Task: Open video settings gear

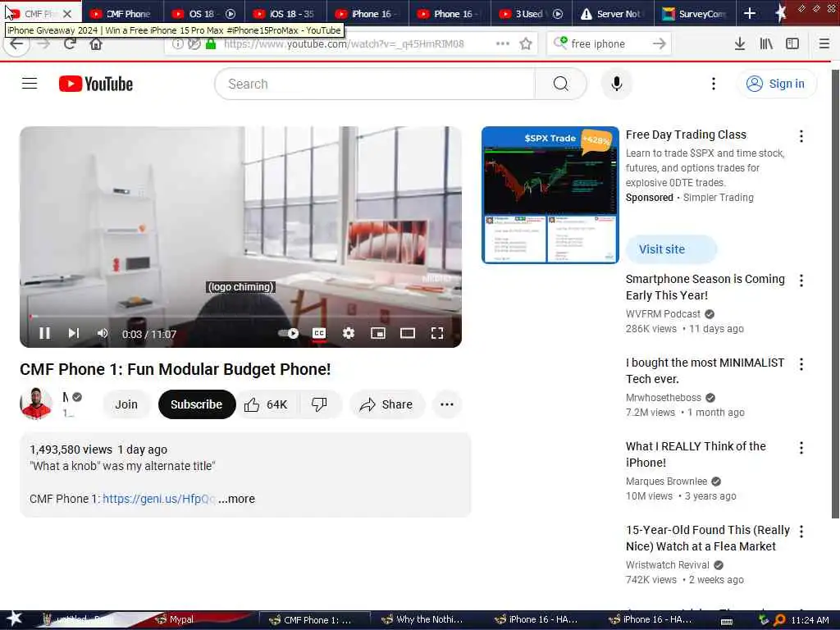Action: (348, 333)
